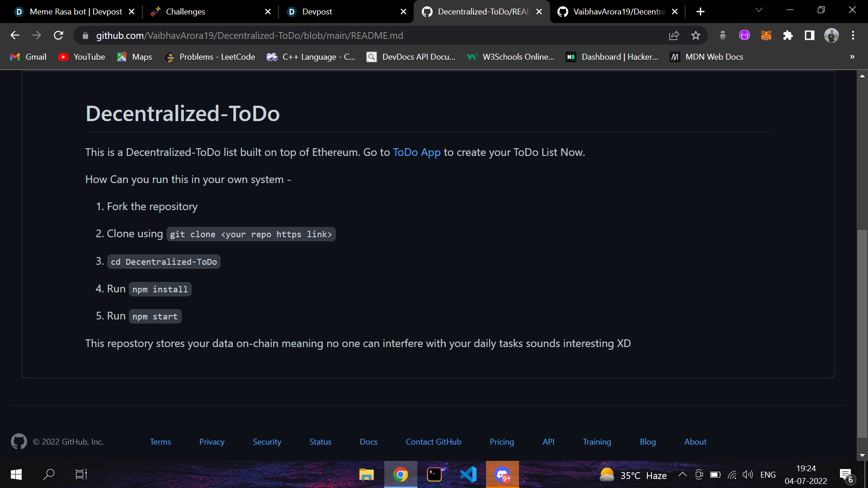Open the Chrome profile avatar

(x=831, y=35)
